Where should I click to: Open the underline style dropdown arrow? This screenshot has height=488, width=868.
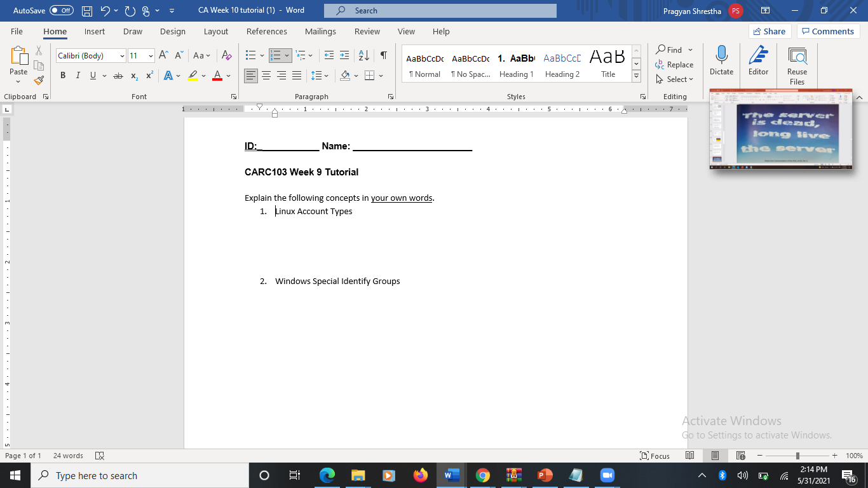(x=104, y=76)
